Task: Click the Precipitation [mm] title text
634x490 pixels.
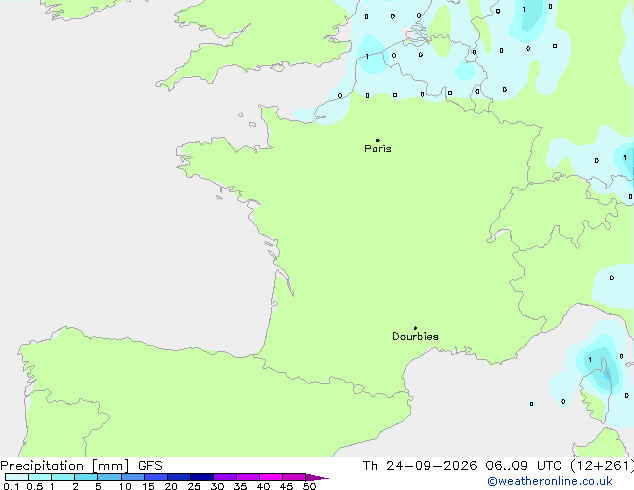Action: click(x=65, y=466)
